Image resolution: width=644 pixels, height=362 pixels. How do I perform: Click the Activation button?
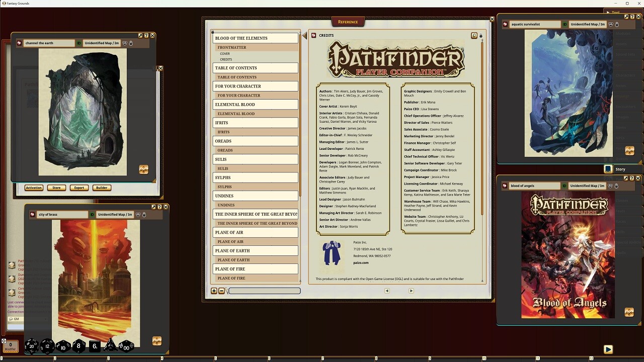(34, 188)
